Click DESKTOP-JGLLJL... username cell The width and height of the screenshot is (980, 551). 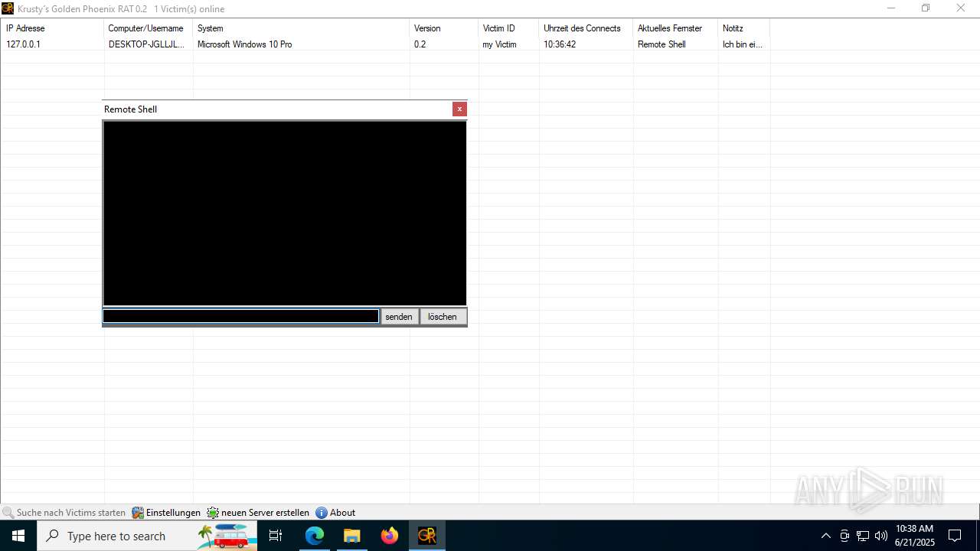click(x=146, y=44)
